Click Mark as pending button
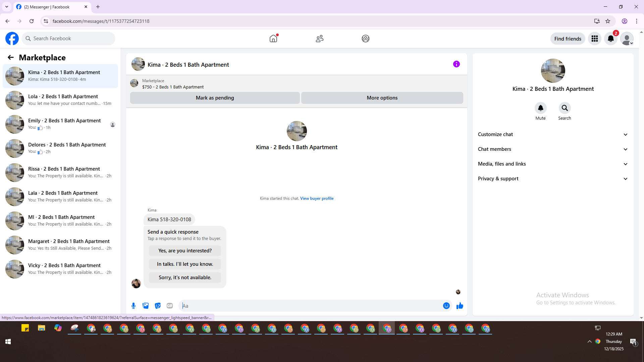 [x=215, y=98]
